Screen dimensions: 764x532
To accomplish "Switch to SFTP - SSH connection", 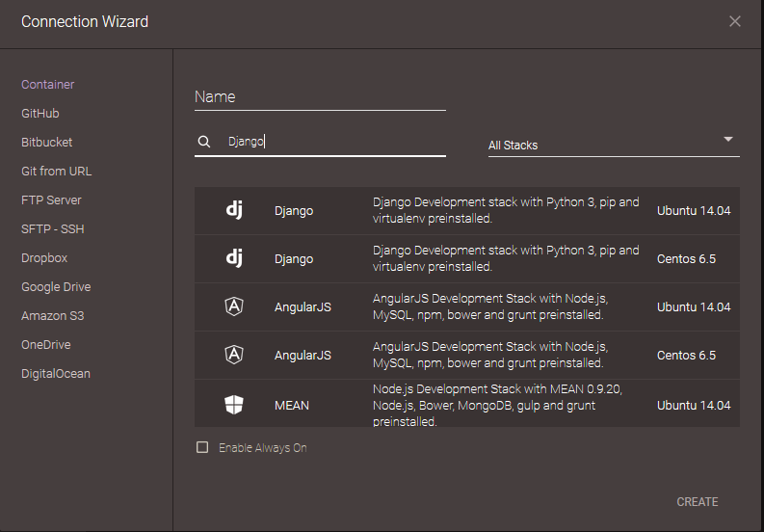I will [54, 229].
